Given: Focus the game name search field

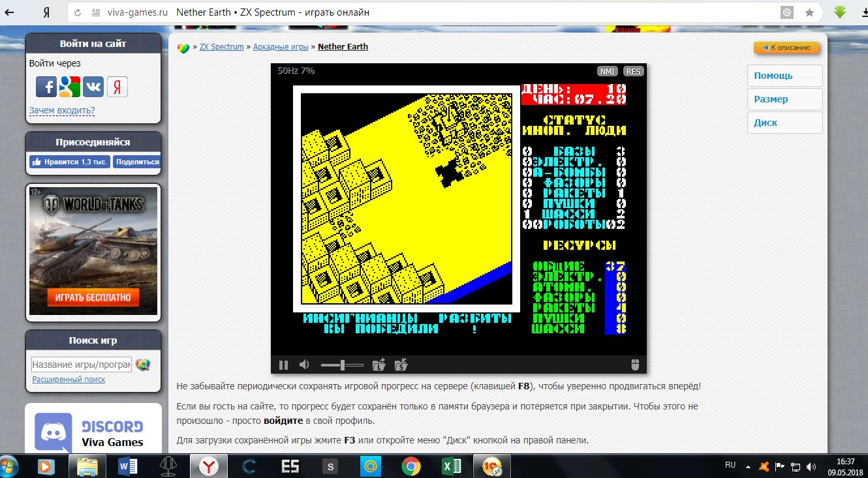Looking at the screenshot, I should coord(82,365).
